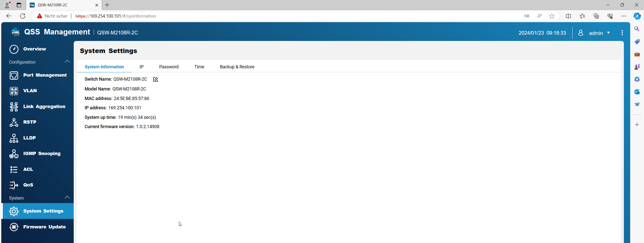The height and width of the screenshot is (243, 644).
Task: Click the System up time value
Action: [x=137, y=117]
